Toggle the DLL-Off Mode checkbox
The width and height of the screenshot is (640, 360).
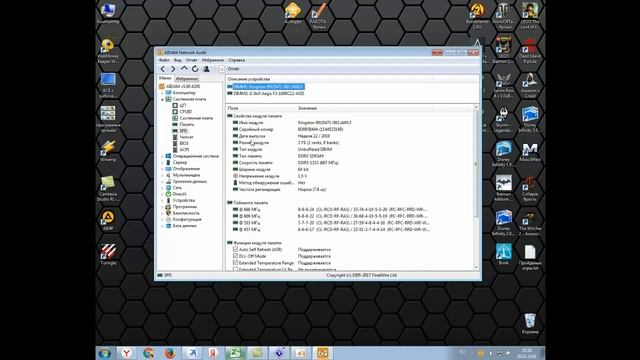236,256
